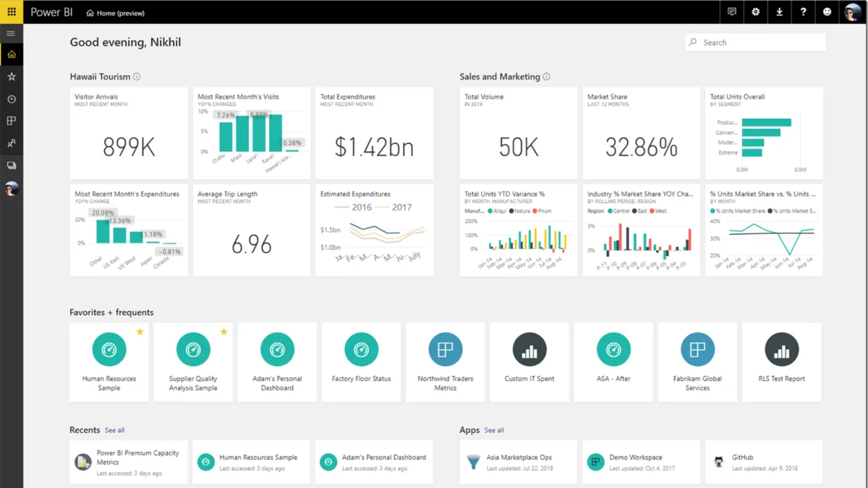The width and height of the screenshot is (868, 488).
Task: Open Adam's Personal Dashboard in Recents
Action: (374, 462)
